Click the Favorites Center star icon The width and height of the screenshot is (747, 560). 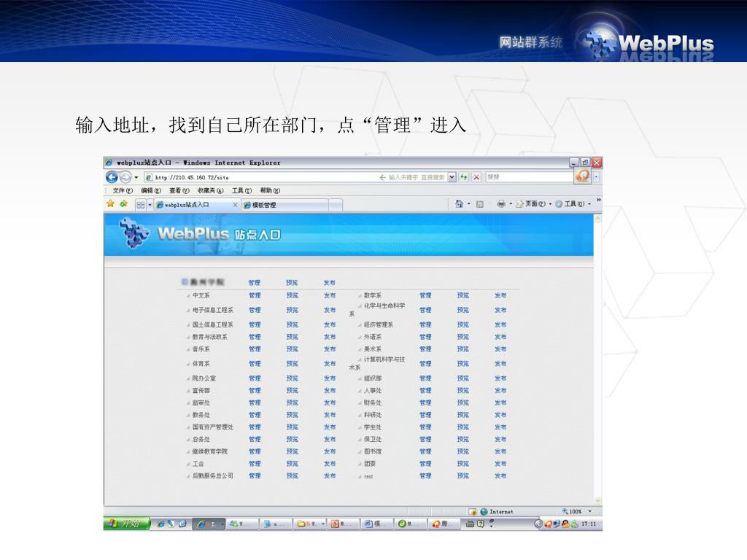click(111, 204)
